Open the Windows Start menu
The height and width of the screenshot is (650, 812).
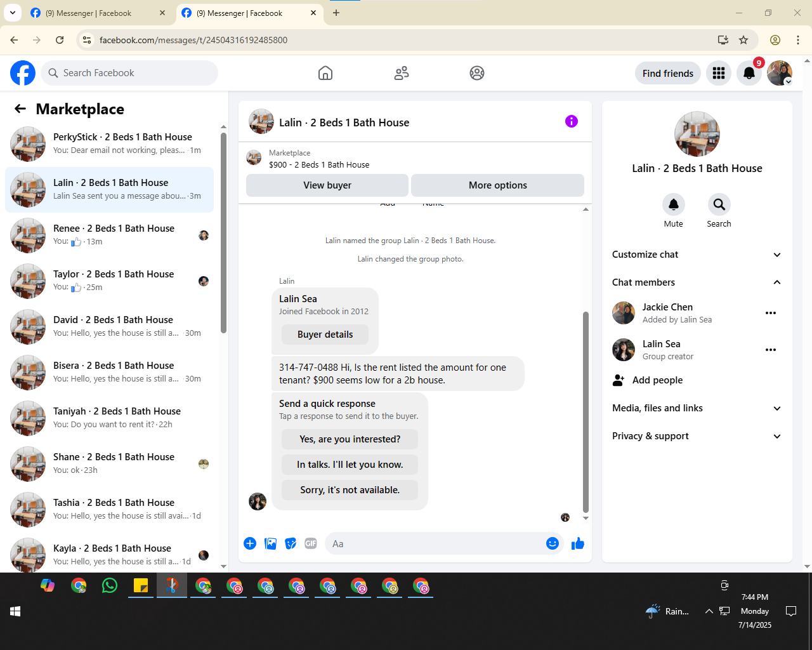pyautogui.click(x=15, y=611)
